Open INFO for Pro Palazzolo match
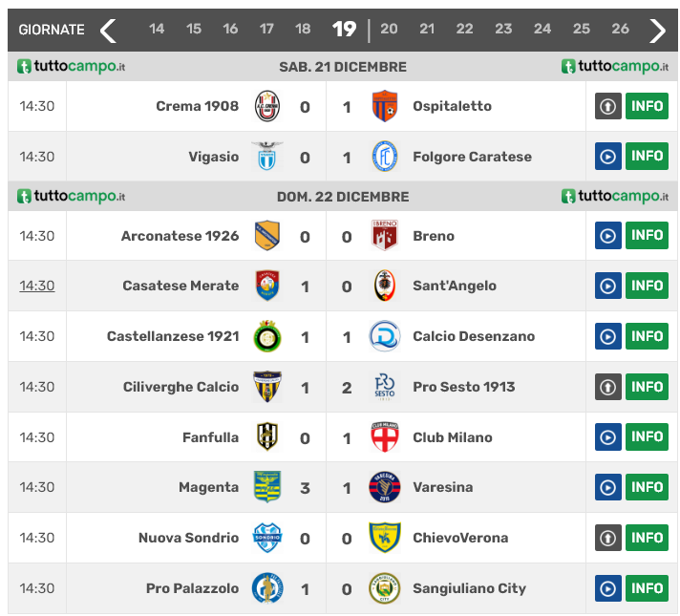 [647, 588]
